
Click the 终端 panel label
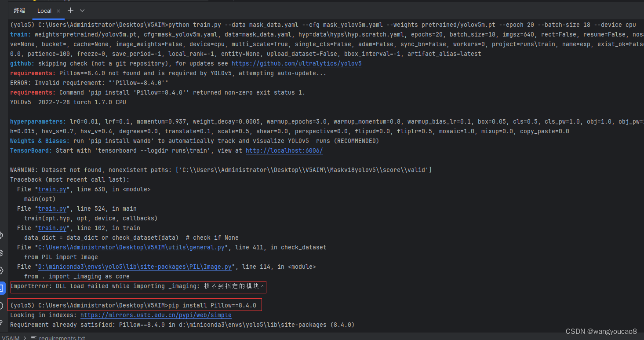tap(18, 11)
